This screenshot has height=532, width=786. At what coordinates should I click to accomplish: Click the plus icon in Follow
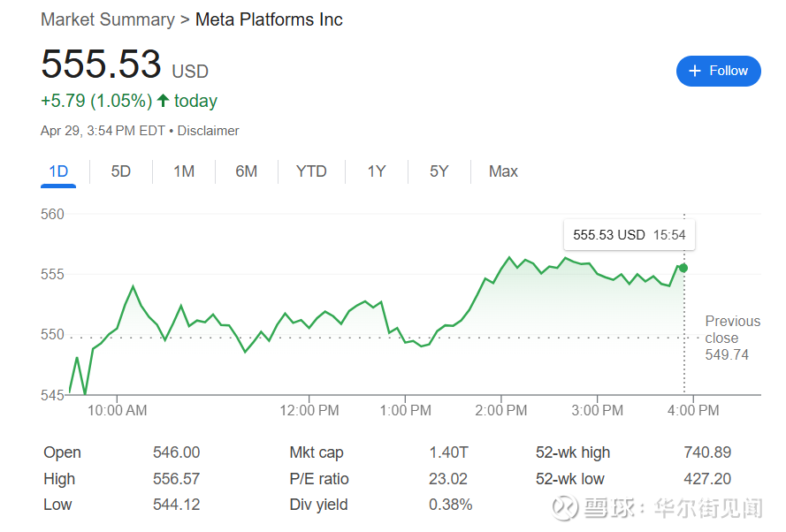tap(695, 71)
